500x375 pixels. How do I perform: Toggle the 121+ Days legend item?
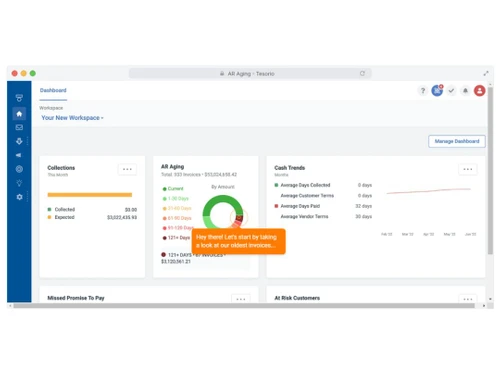[176, 238]
